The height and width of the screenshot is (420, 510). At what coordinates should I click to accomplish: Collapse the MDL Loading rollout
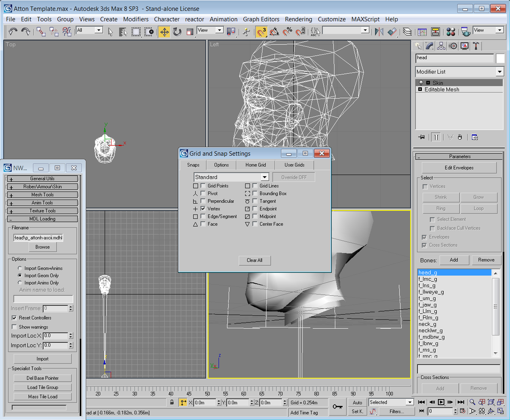pyautogui.click(x=42, y=219)
